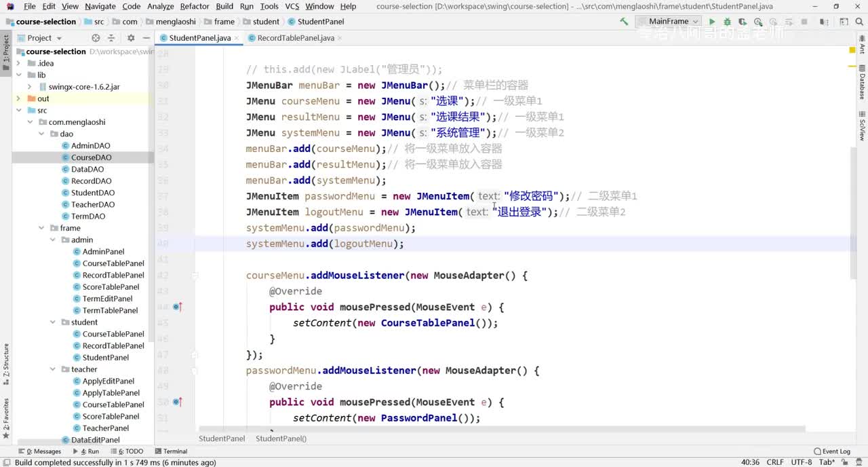Image resolution: width=868 pixels, height=467 pixels.
Task: Start debugging with the bug icon
Action: [727, 22]
